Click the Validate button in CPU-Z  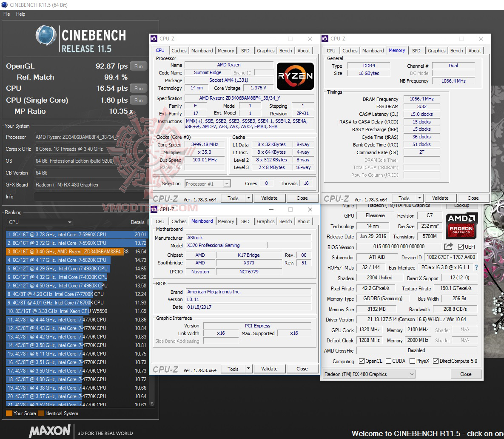click(270, 198)
